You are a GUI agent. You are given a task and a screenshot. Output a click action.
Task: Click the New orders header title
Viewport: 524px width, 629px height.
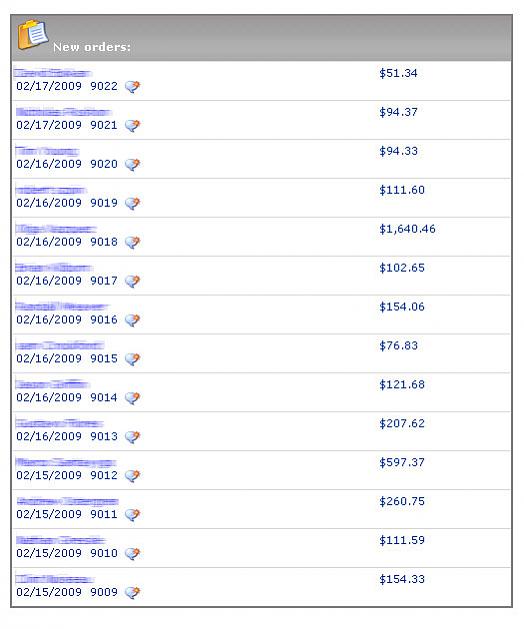pos(92,47)
